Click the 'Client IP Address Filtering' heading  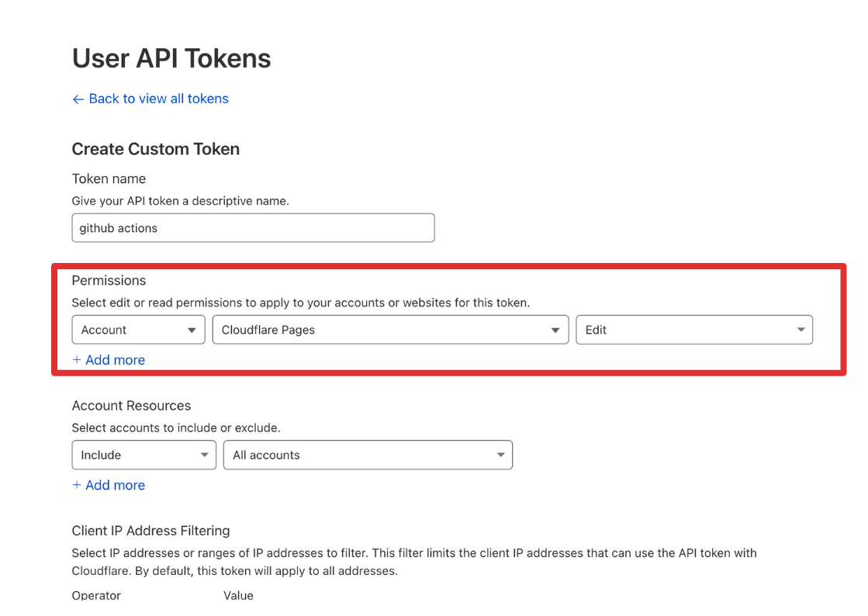151,531
